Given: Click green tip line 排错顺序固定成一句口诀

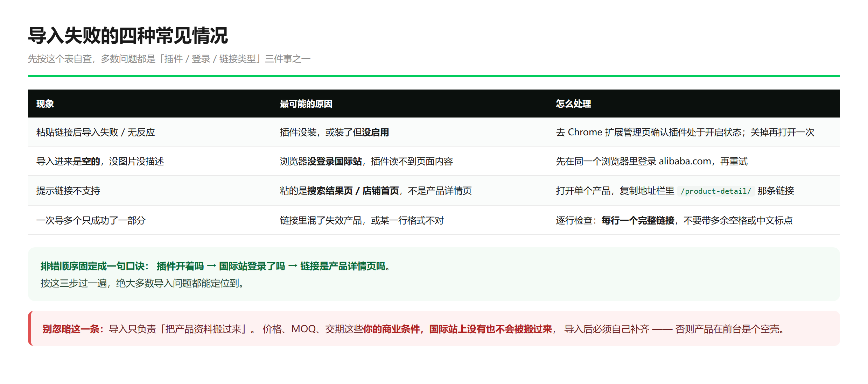Looking at the screenshot, I should (216, 266).
